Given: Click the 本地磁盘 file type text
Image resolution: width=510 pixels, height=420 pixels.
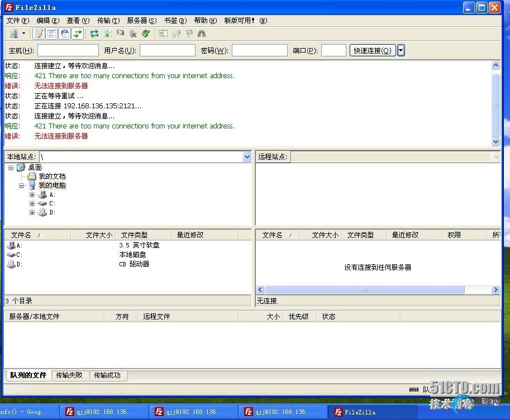Looking at the screenshot, I should (133, 255).
